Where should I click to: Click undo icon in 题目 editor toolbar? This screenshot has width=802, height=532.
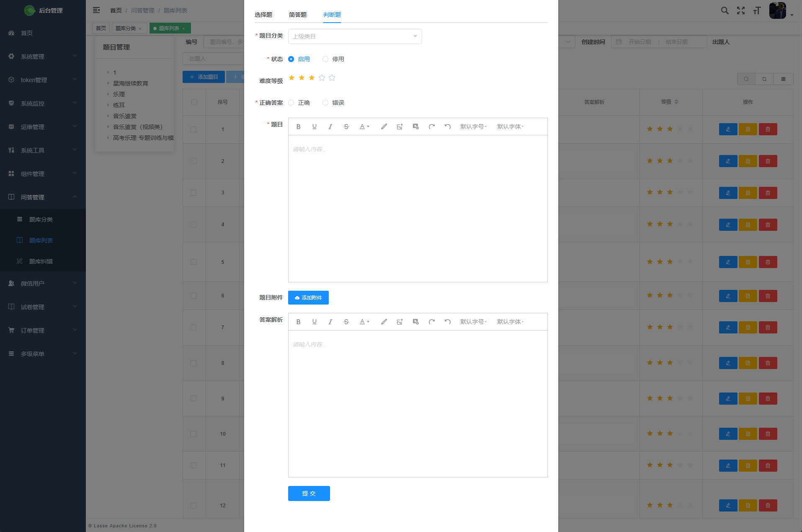[x=447, y=127]
